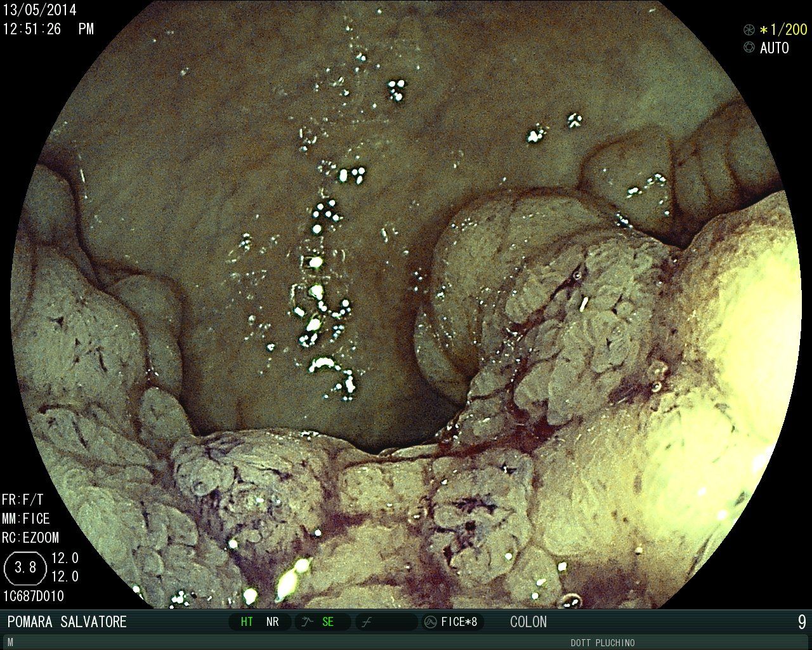This screenshot has height=650, width=812.
Task: Click the time 12:51:26 PM
Action: (48, 29)
